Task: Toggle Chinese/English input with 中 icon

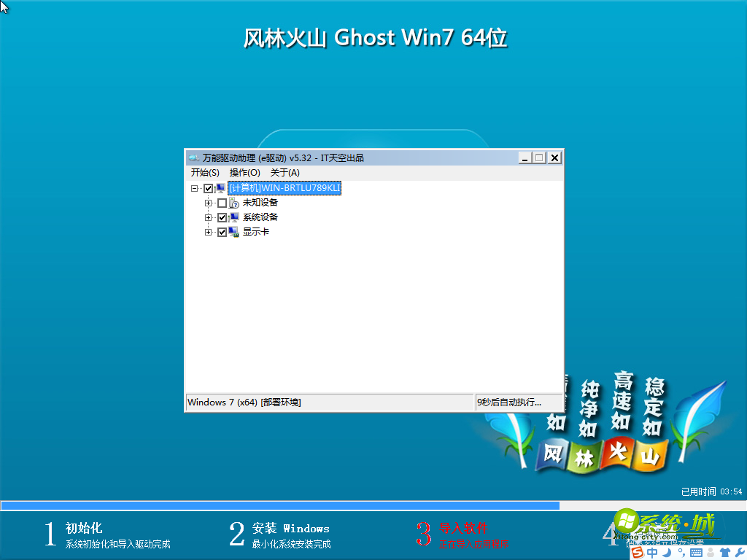Action: 652,552
